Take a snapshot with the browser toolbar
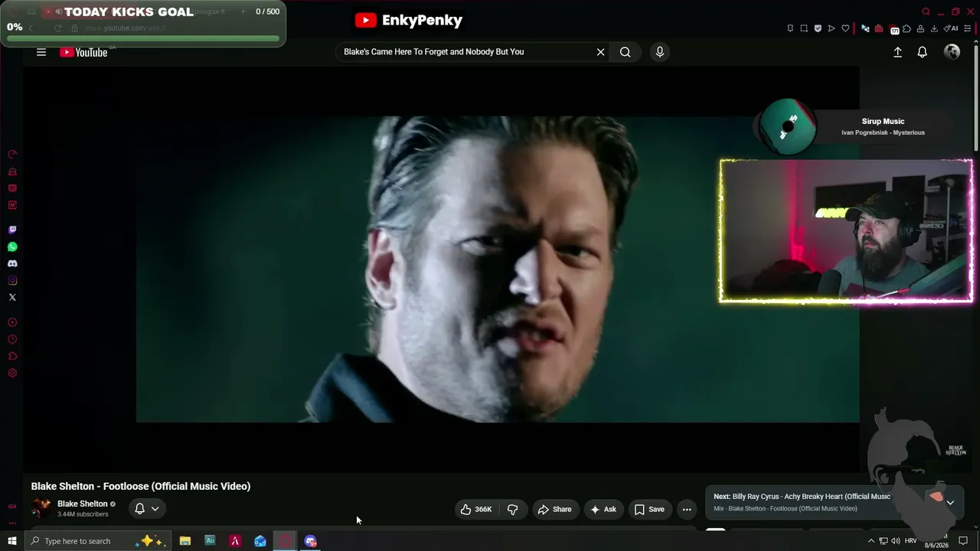 click(x=804, y=28)
